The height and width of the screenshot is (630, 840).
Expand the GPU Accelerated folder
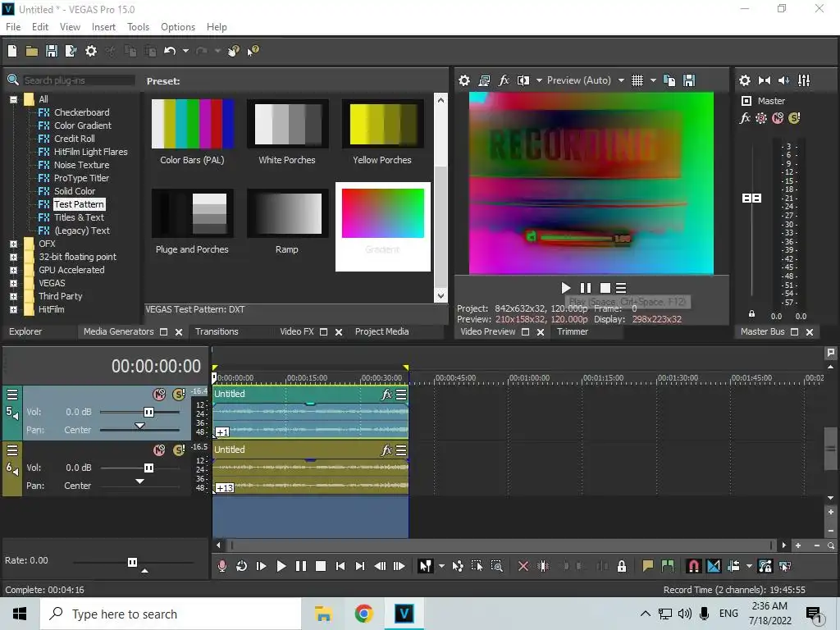(13, 270)
